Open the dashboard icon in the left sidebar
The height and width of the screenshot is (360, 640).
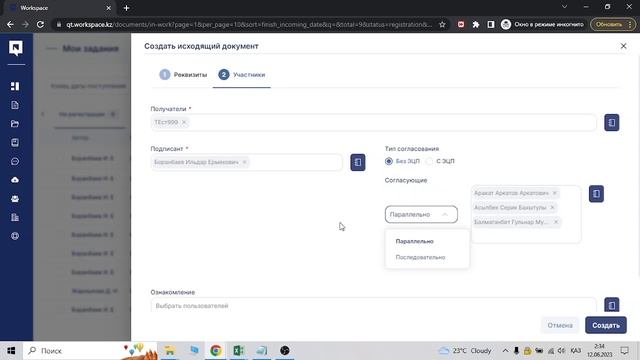15,86
